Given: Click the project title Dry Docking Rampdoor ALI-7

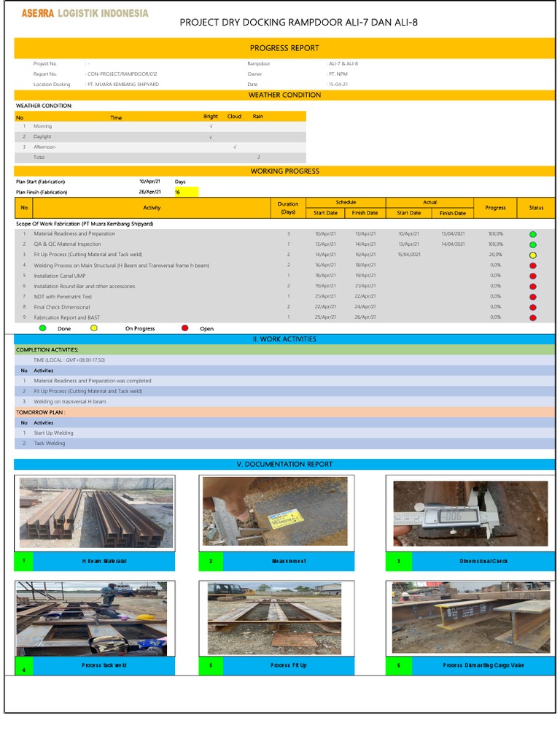Looking at the screenshot, I should pyautogui.click(x=298, y=23).
